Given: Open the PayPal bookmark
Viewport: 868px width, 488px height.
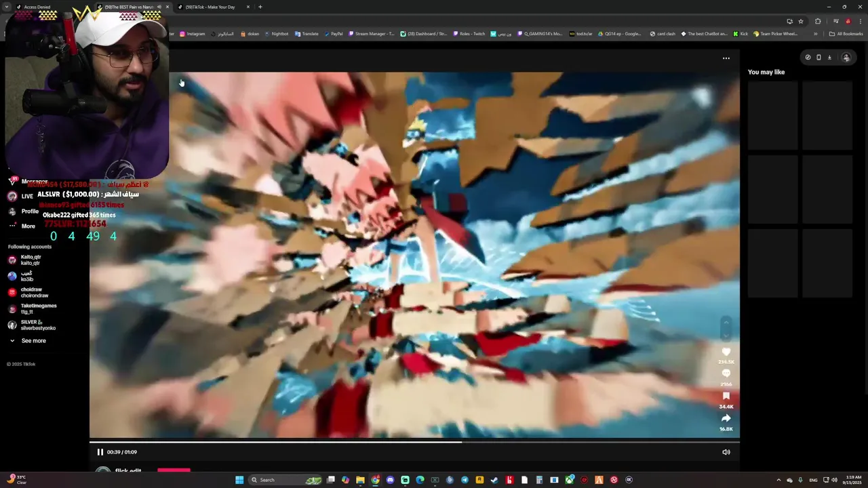Looking at the screenshot, I should tap(334, 34).
